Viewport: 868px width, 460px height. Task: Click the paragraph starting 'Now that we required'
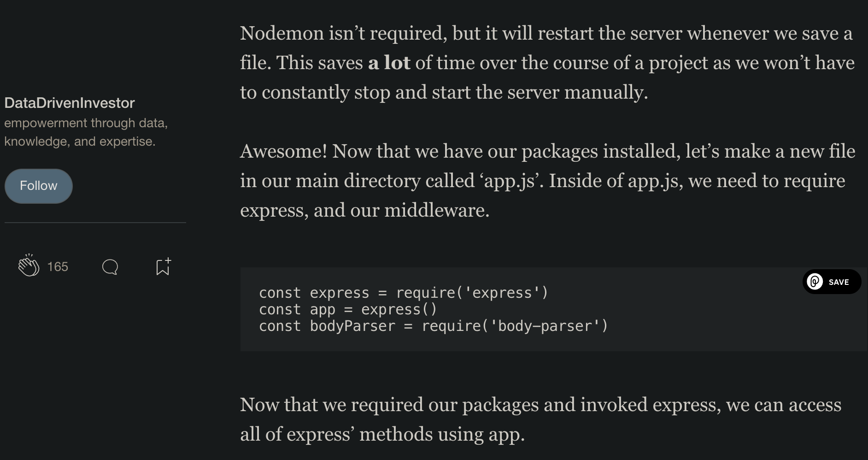point(541,419)
